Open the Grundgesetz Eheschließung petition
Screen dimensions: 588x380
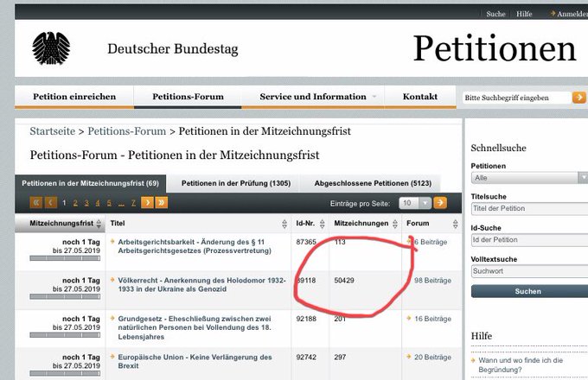coord(195,327)
